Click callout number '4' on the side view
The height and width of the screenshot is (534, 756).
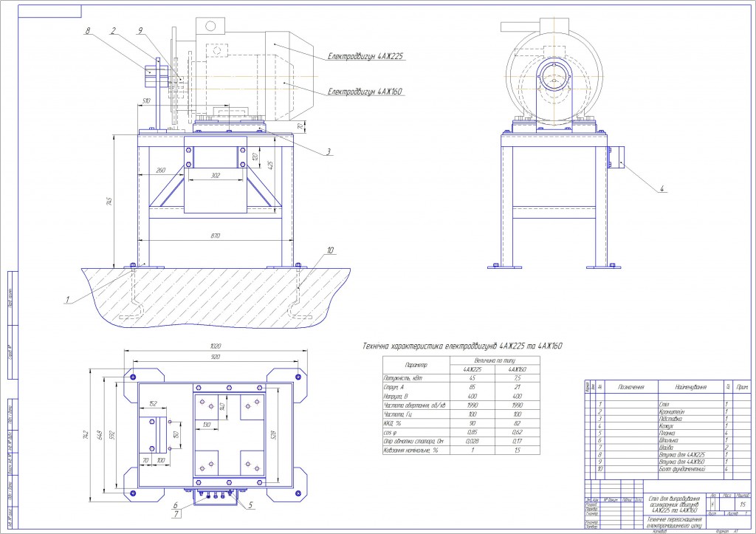pyautogui.click(x=662, y=189)
